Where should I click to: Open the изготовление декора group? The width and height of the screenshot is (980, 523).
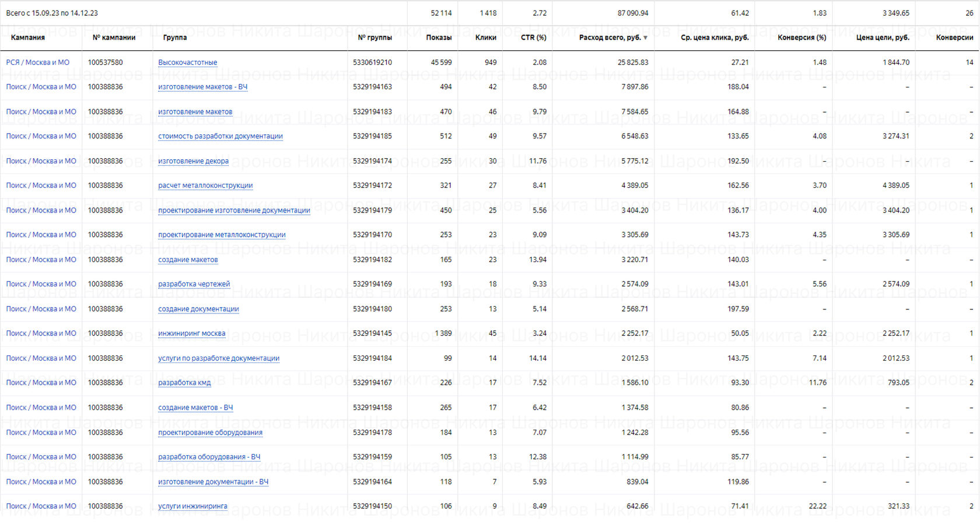pos(193,161)
